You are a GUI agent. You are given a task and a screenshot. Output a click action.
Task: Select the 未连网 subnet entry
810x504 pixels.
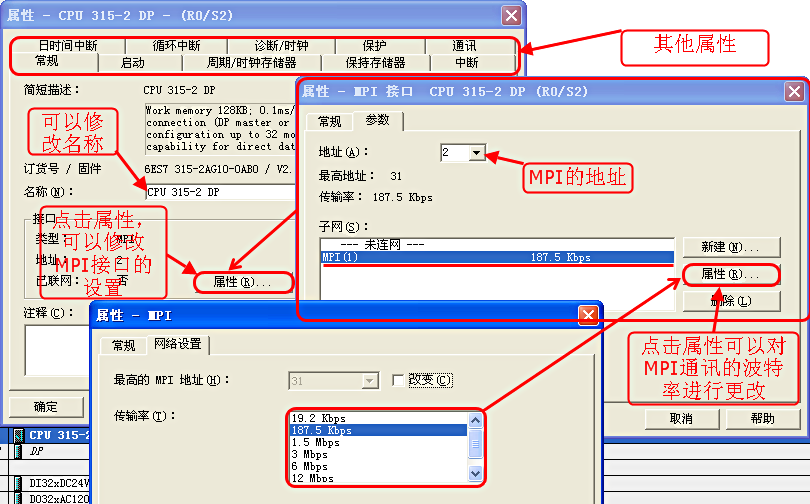pos(497,244)
